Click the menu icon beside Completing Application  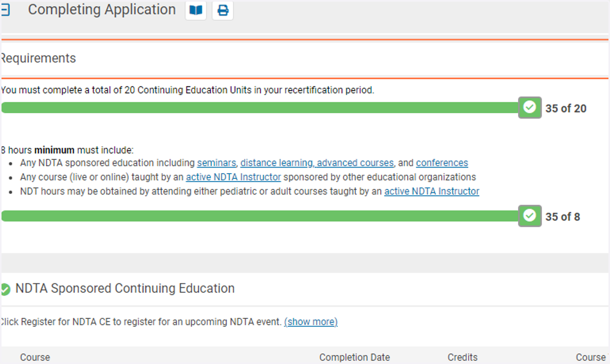point(6,10)
